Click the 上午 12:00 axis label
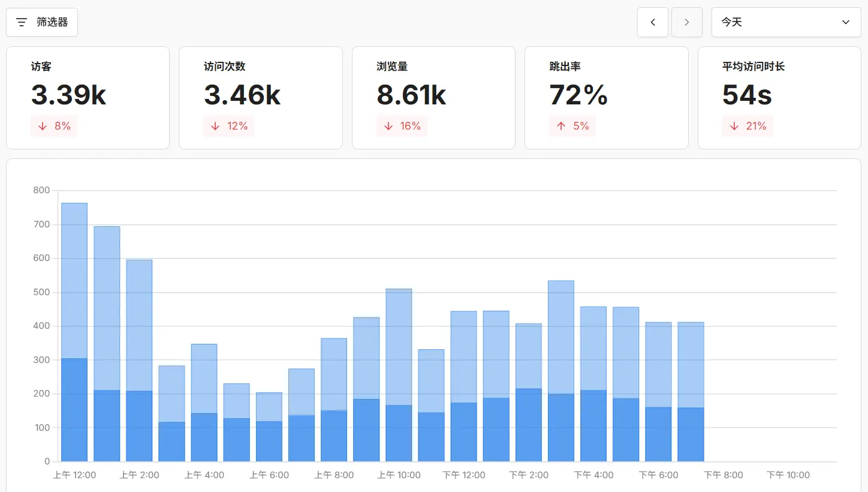 (74, 475)
